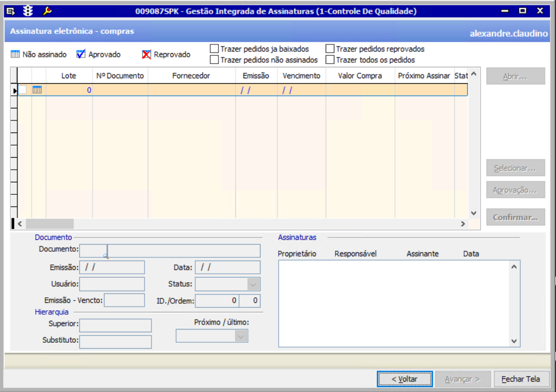This screenshot has width=556, height=392.
Task: Tick the checkbox in the first grid row
Action: 22,90
